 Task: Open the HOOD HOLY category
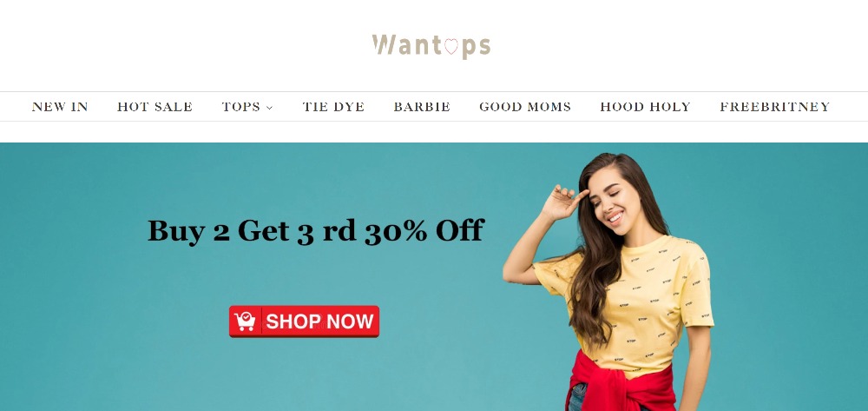646,107
